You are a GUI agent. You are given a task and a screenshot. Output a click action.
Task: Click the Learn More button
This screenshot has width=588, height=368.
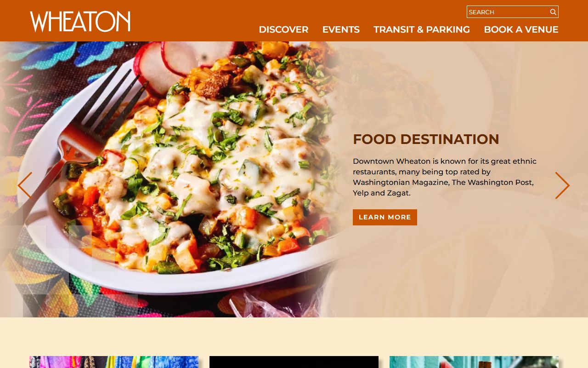click(385, 217)
